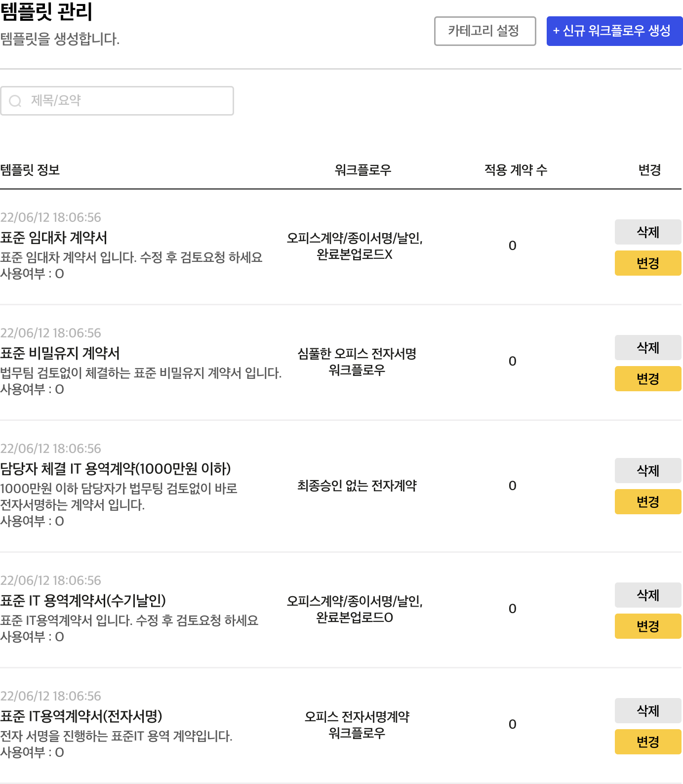This screenshot has width=683, height=784.
Task: Click workflow 오피스 전자서명계약 워크플로우
Action: click(x=357, y=725)
